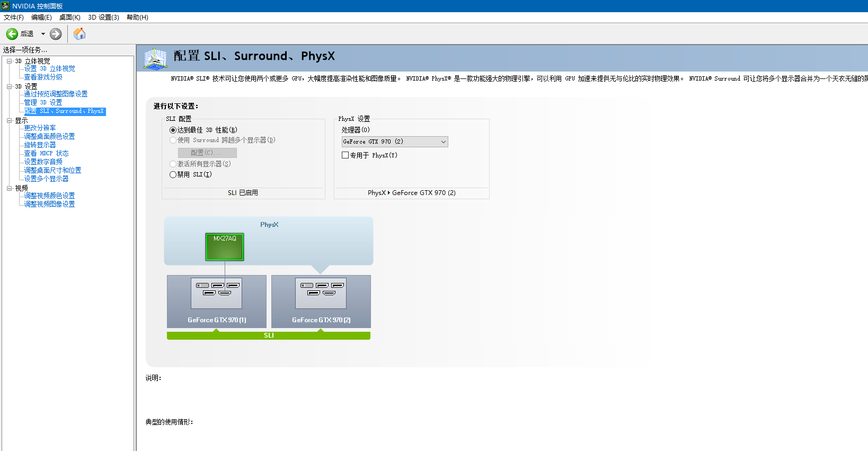The image size is (868, 451).
Task: Collapse the 显示 tree node
Action: pyautogui.click(x=10, y=120)
